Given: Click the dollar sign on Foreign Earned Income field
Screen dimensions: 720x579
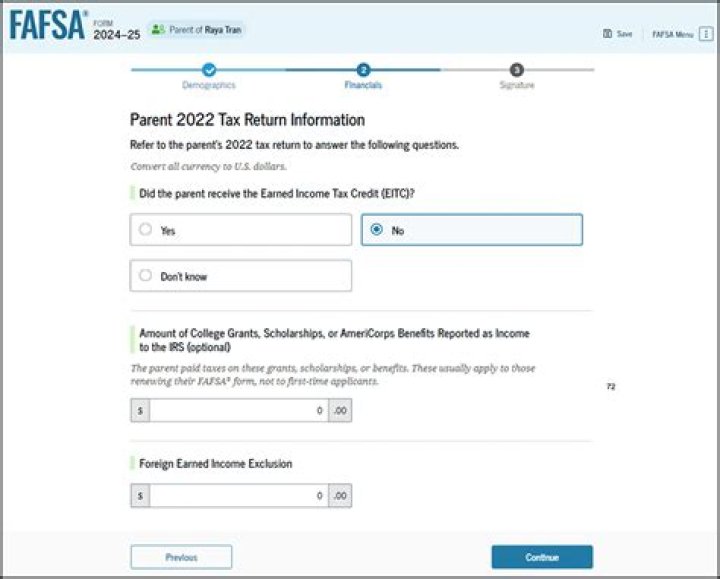Looking at the screenshot, I should [140, 496].
